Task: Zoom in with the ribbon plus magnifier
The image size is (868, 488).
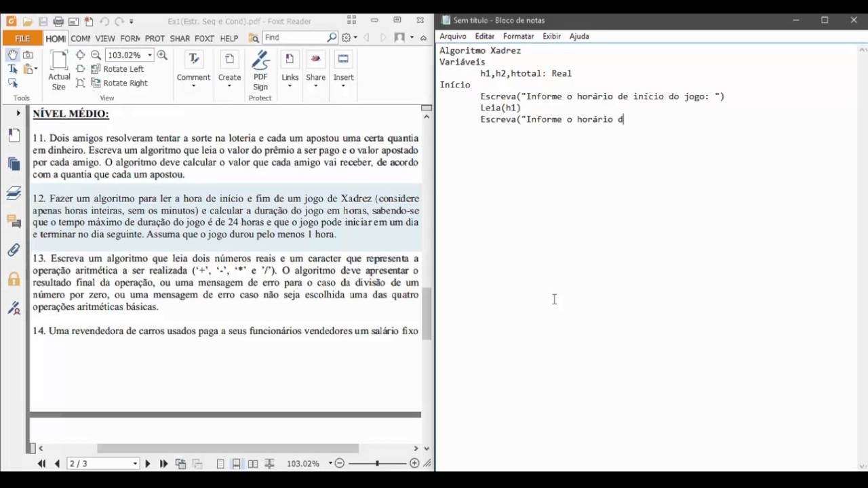Action: pos(162,55)
